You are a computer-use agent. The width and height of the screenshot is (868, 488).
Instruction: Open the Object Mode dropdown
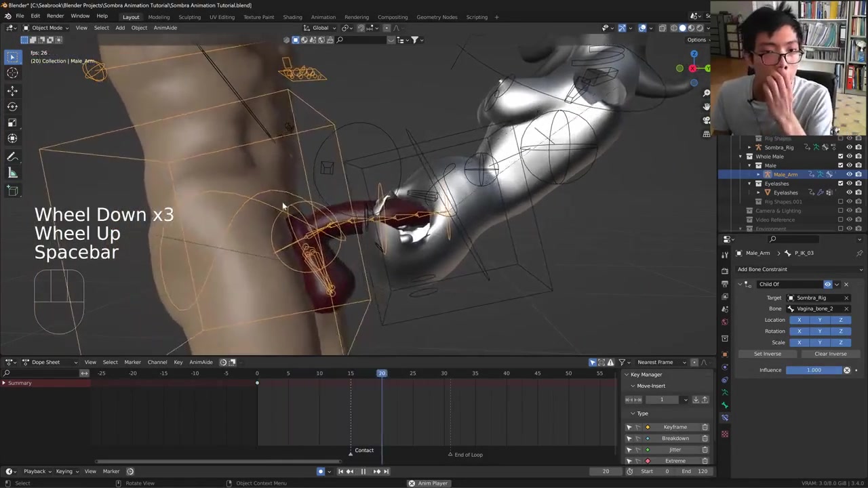pos(46,28)
